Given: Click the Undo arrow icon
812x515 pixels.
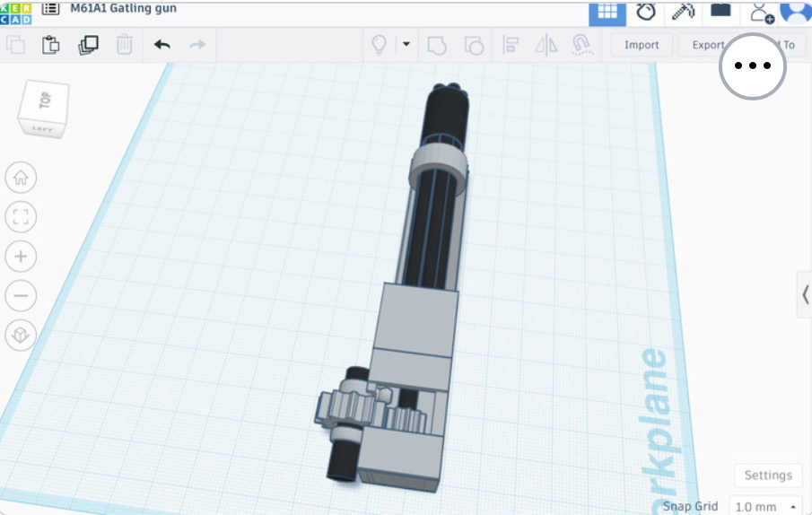Looking at the screenshot, I should (x=162, y=45).
